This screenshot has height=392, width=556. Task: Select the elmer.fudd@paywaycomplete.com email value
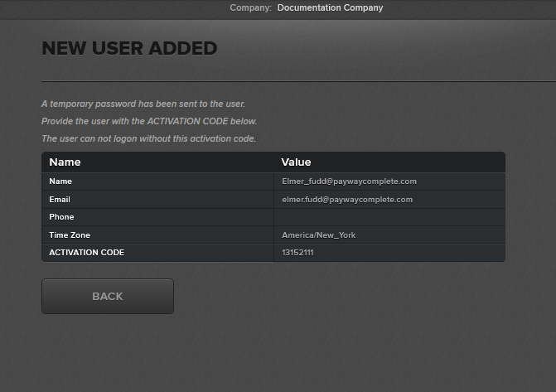pos(347,200)
